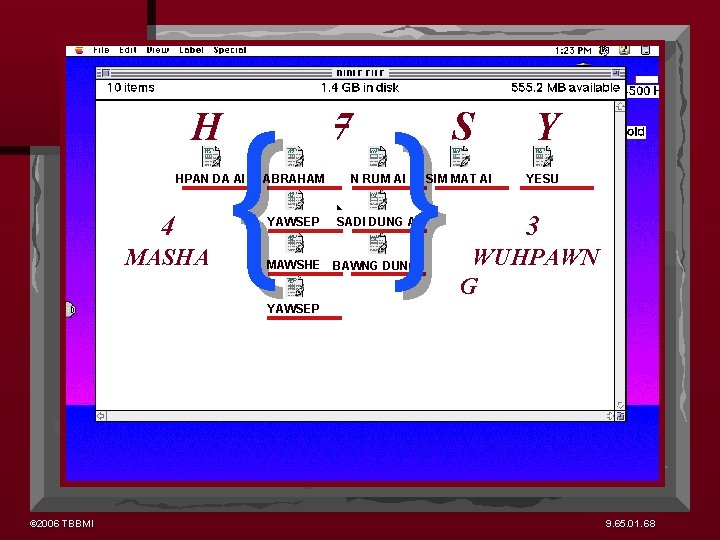Select the BAWNG DUNG file icon

pyautogui.click(x=378, y=244)
